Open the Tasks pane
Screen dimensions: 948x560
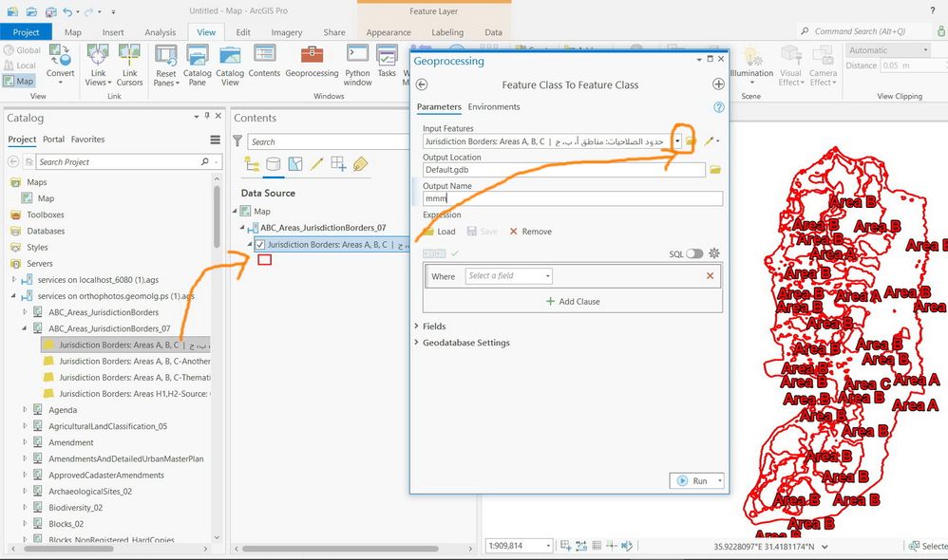[387, 62]
